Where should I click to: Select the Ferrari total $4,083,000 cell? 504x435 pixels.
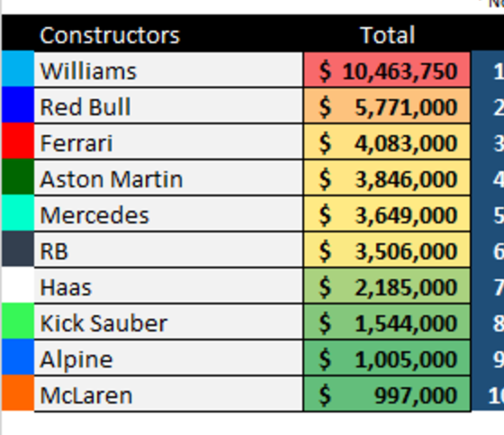pyautogui.click(x=387, y=141)
